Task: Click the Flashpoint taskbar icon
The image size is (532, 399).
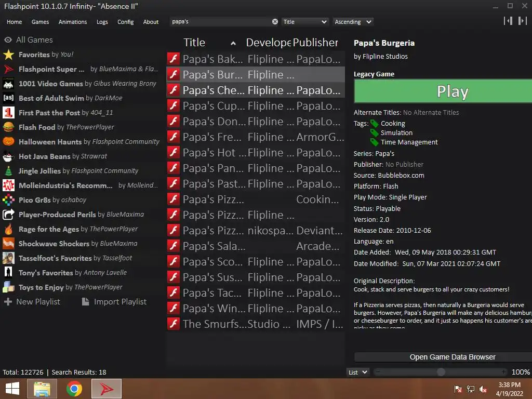Action: point(107,389)
